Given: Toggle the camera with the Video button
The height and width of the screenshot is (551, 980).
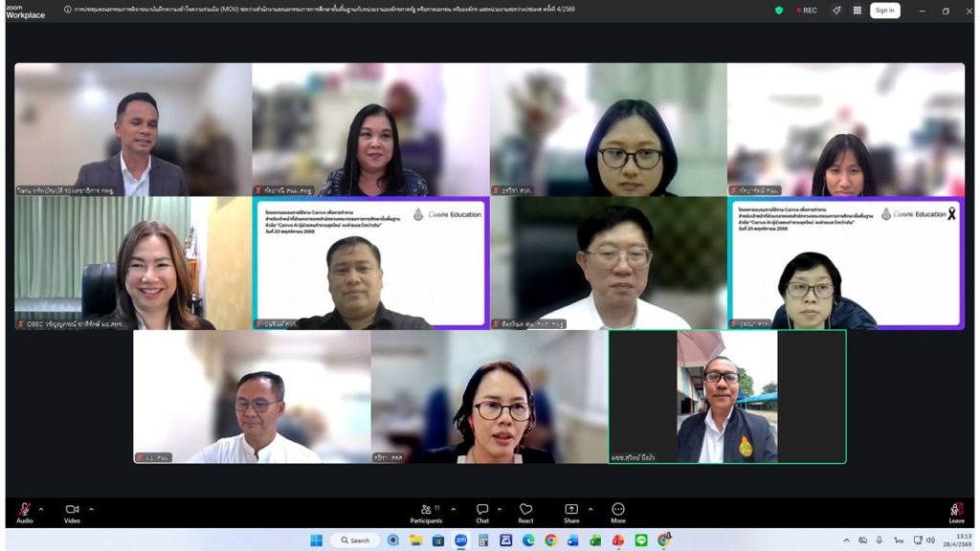Looking at the screenshot, I should pos(72,510).
